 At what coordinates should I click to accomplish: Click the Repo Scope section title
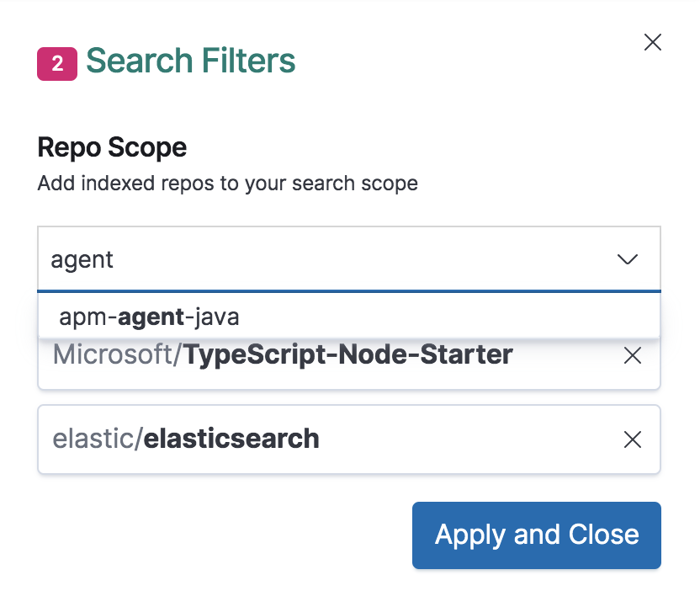click(111, 147)
